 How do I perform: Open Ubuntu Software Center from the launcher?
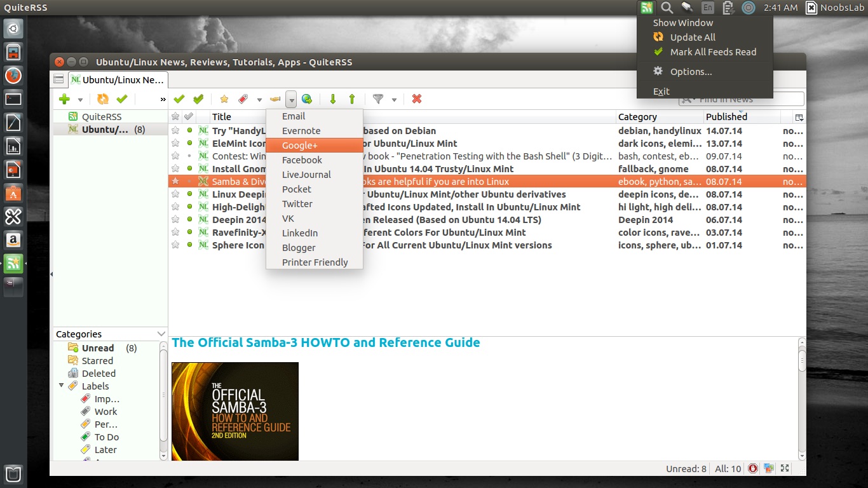(x=13, y=193)
